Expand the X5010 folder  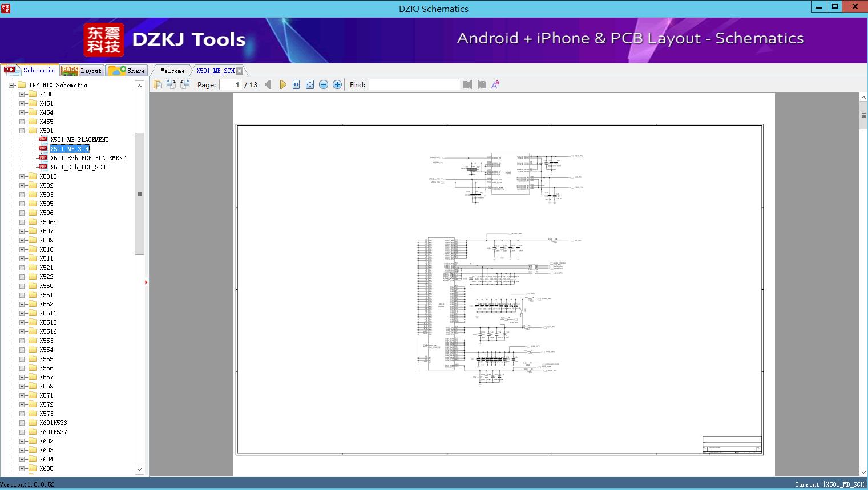click(x=22, y=176)
